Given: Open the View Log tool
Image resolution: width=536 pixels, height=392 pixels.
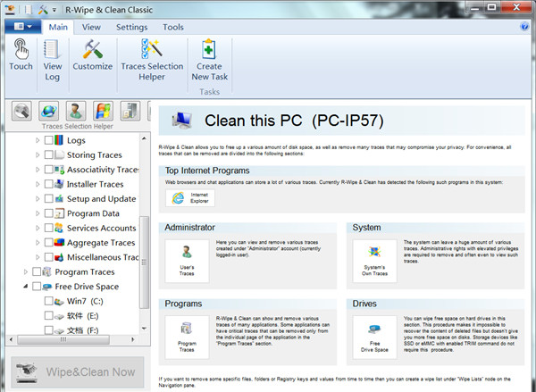Looking at the screenshot, I should tap(53, 55).
